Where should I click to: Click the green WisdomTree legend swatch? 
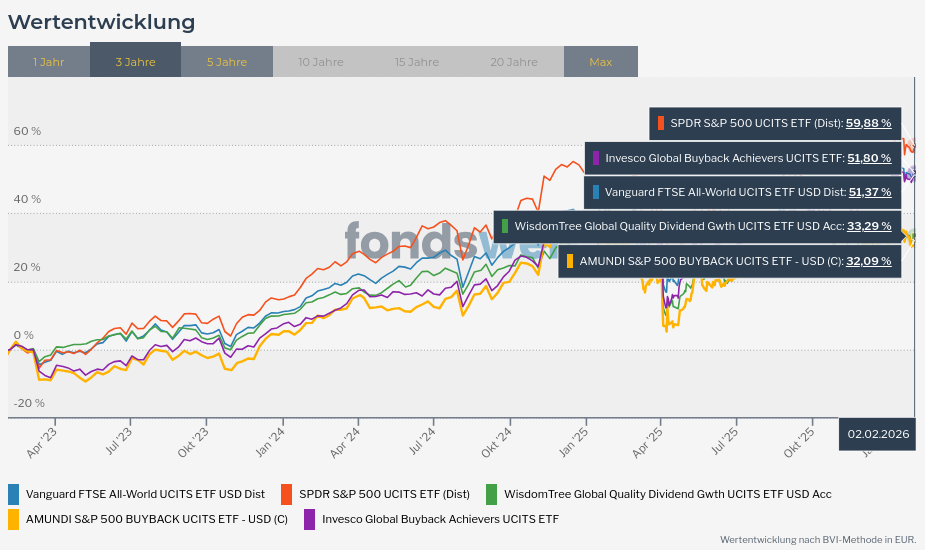point(491,494)
